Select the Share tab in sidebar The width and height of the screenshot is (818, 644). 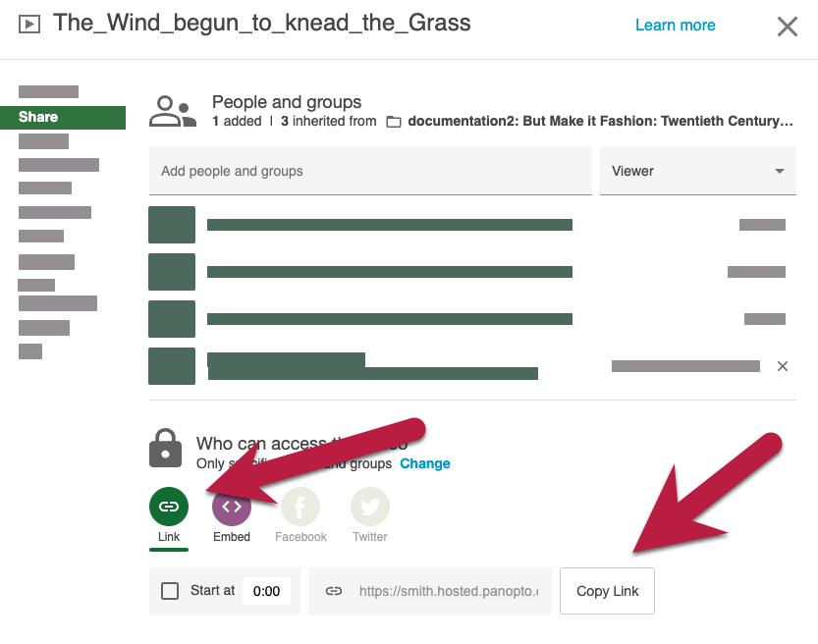coord(63,118)
